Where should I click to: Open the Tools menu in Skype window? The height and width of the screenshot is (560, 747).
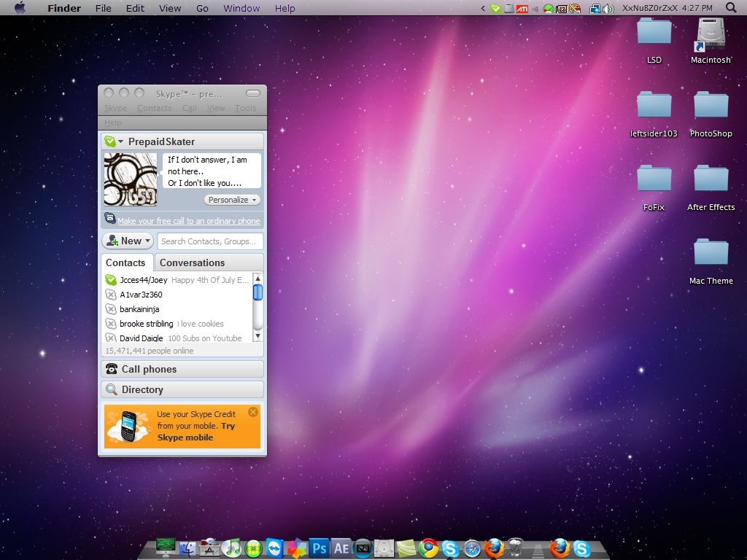(245, 108)
